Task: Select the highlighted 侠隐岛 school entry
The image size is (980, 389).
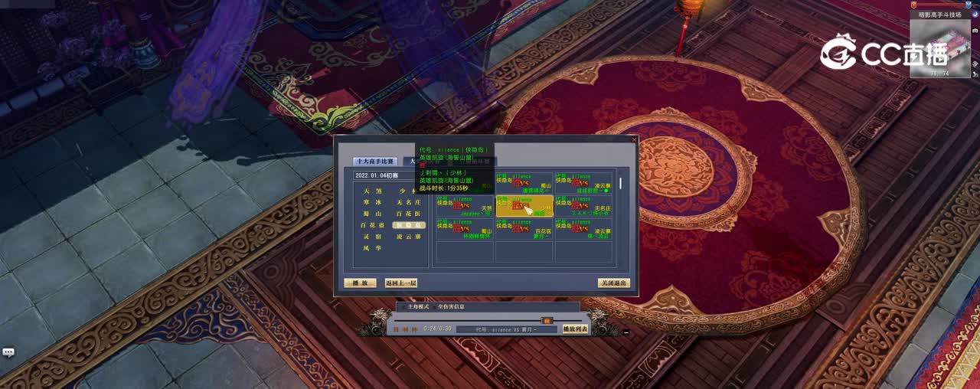Action: [409, 225]
